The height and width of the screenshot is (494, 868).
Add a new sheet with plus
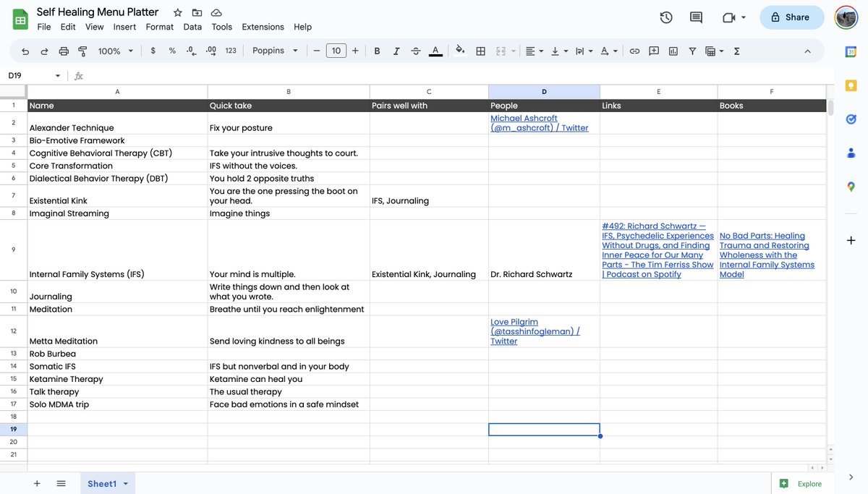[37, 484]
